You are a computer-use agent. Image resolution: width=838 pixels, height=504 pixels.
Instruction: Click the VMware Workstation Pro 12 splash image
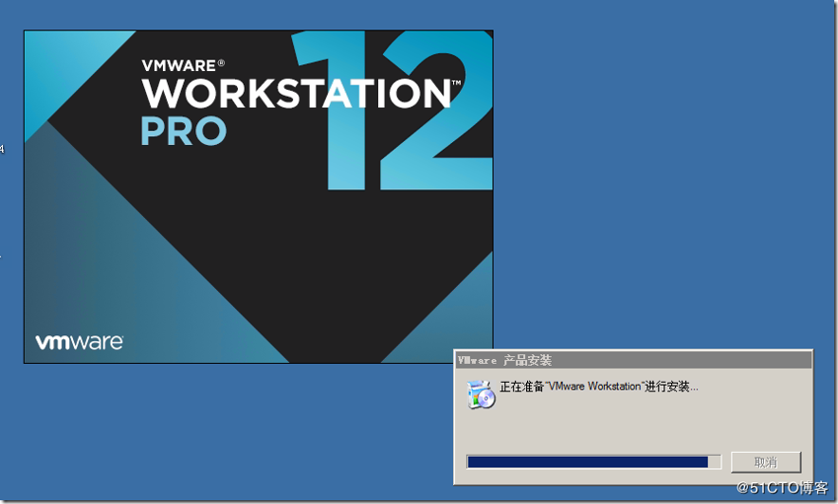(x=259, y=196)
